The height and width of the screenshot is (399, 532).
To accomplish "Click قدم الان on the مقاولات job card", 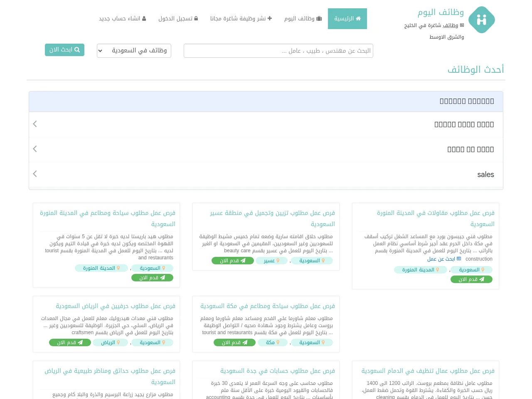I will click(x=471, y=279).
